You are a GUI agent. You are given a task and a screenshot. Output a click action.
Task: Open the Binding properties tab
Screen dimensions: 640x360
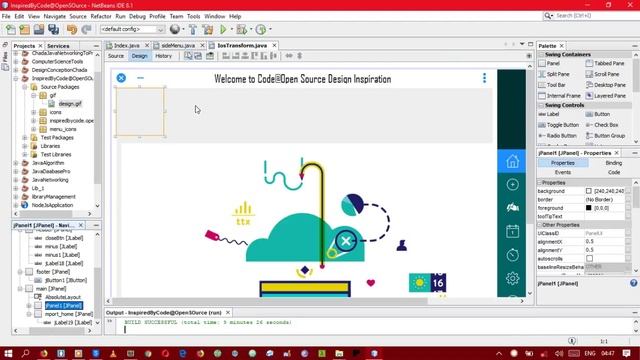pyautogui.click(x=613, y=163)
